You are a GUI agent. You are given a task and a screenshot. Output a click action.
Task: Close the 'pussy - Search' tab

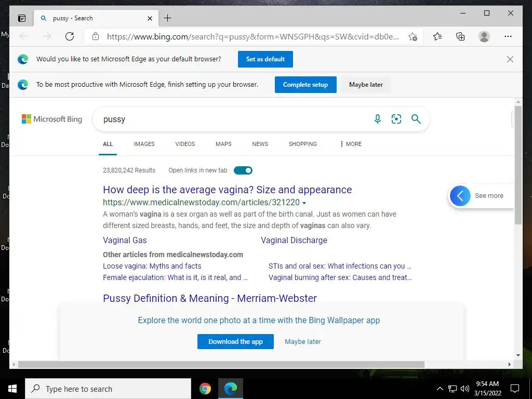tap(150, 18)
